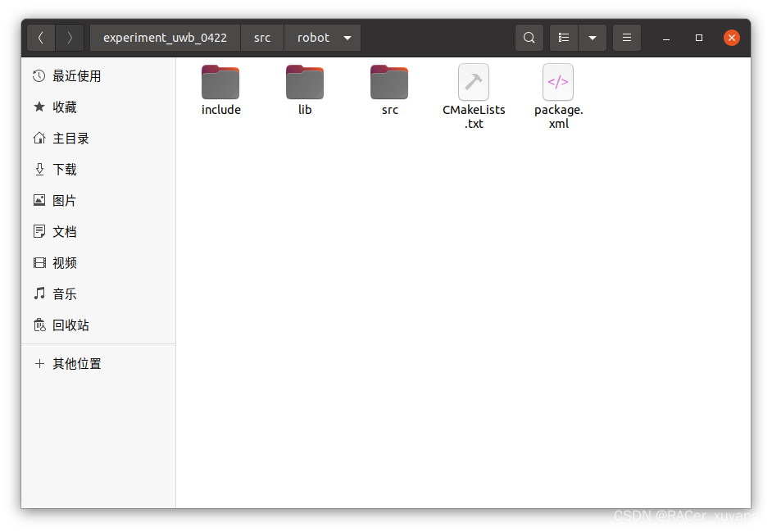Click the pictures icon in sidebar
772x532 pixels.
pyautogui.click(x=39, y=200)
